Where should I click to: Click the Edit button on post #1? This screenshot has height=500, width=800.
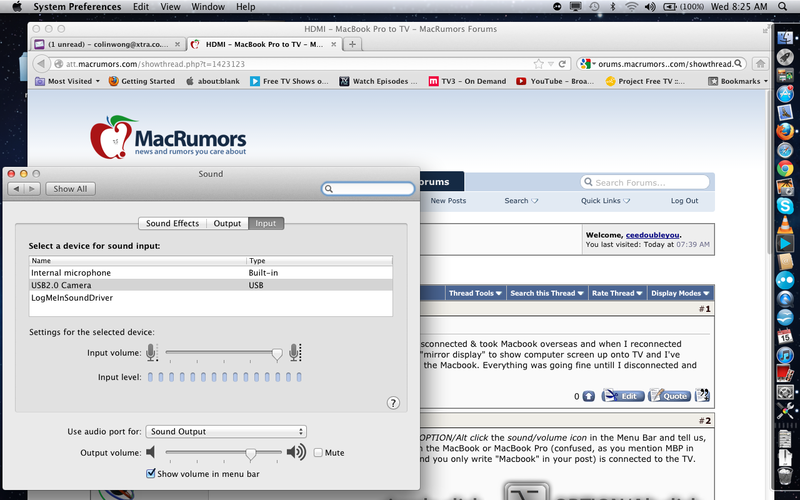(x=623, y=396)
